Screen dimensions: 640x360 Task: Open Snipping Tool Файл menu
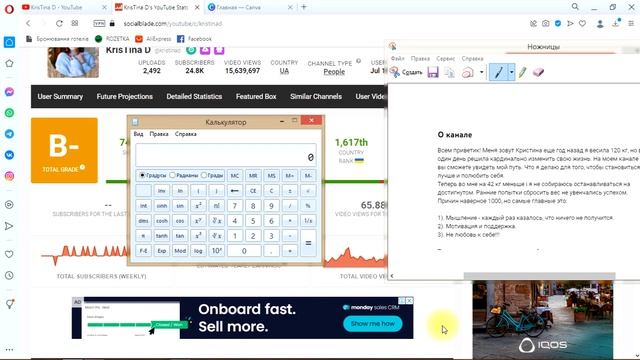tap(398, 58)
